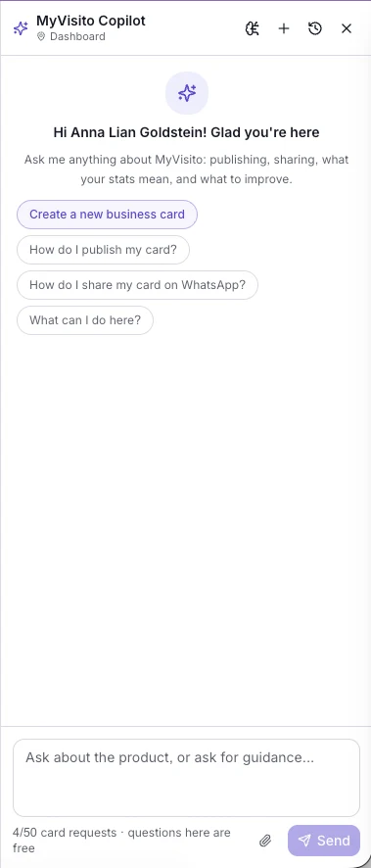The image size is (371, 868).
Task: Close the MyVisito Copilot panel
Action: pyautogui.click(x=347, y=28)
